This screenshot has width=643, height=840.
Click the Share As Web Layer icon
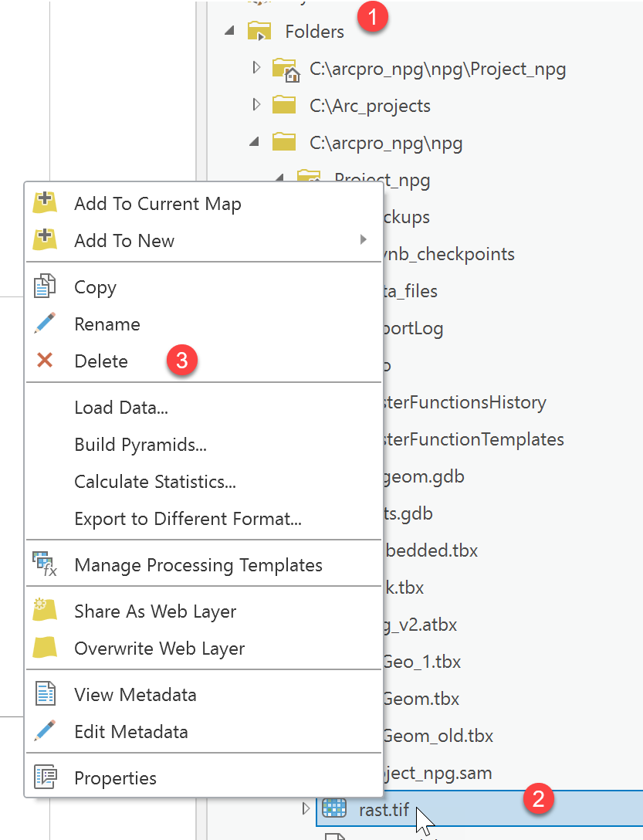point(45,611)
